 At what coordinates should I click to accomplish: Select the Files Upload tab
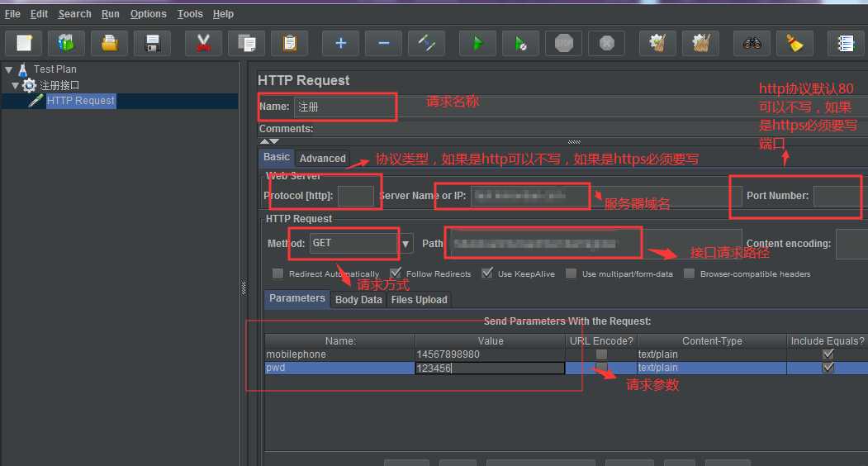coord(419,300)
